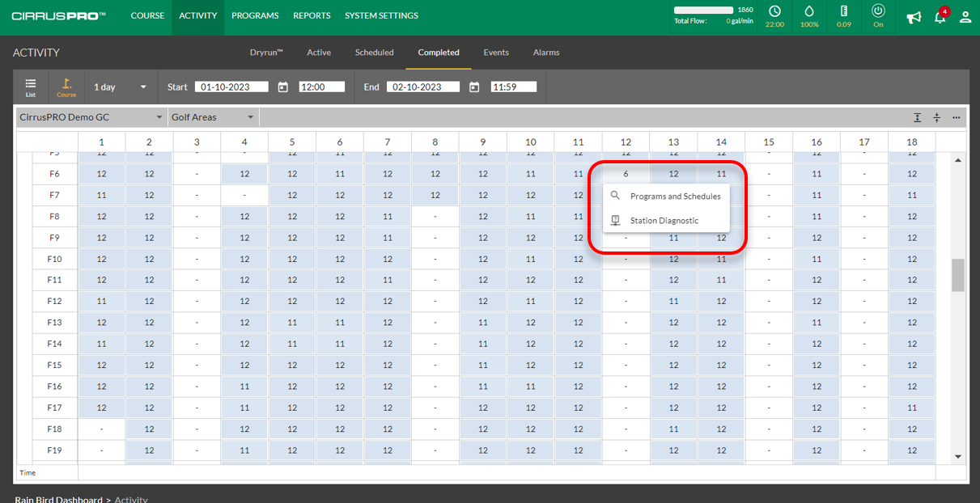Click column header 12

(626, 142)
